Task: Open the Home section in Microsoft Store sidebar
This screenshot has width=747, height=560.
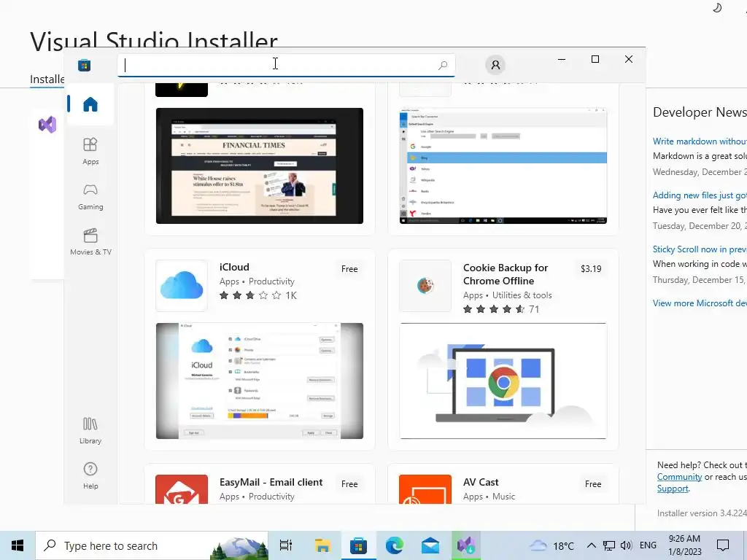Action: coord(90,104)
